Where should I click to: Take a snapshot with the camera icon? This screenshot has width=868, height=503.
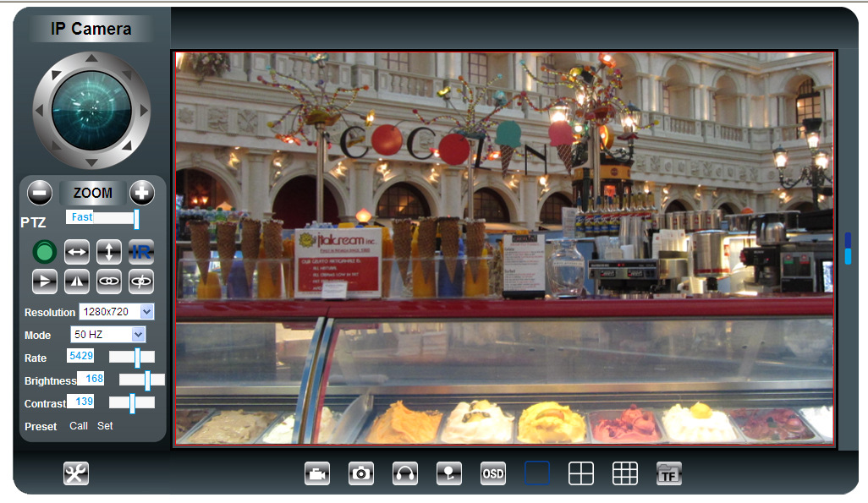click(x=361, y=474)
